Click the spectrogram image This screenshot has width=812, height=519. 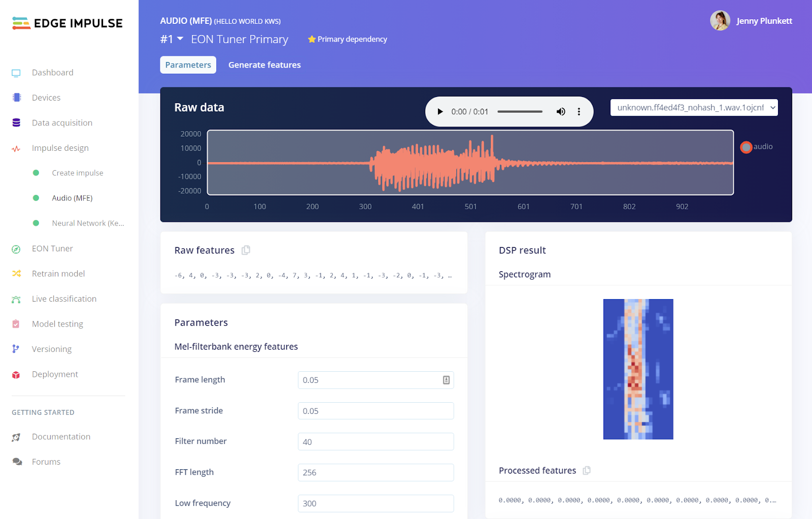click(638, 369)
